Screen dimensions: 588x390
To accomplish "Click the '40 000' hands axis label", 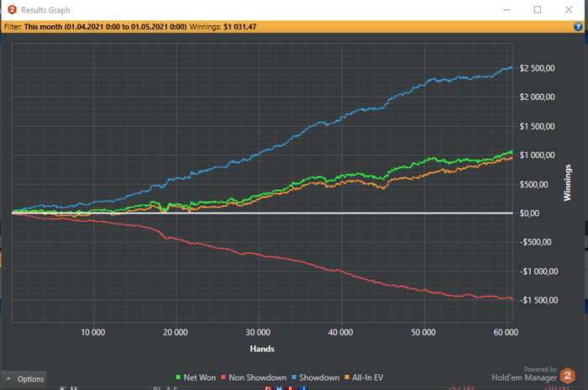I will pyautogui.click(x=340, y=333).
